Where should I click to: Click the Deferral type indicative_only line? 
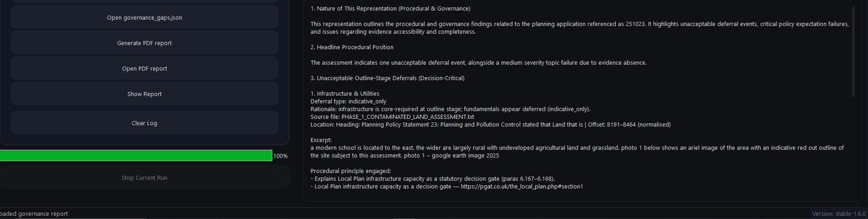coord(348,101)
